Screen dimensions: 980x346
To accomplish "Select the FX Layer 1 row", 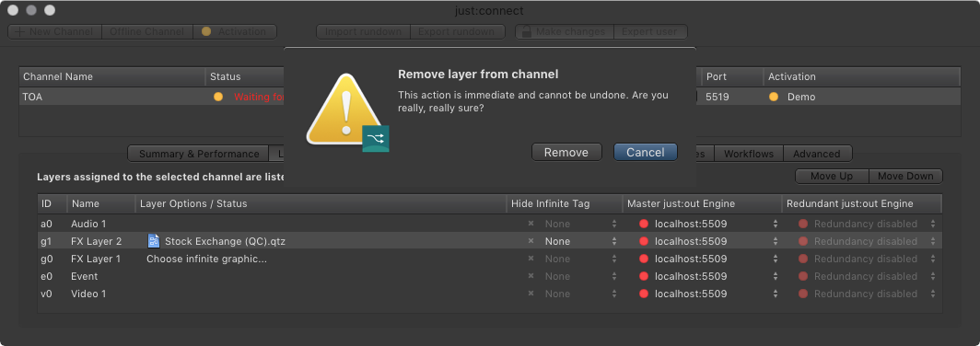I will (489, 259).
